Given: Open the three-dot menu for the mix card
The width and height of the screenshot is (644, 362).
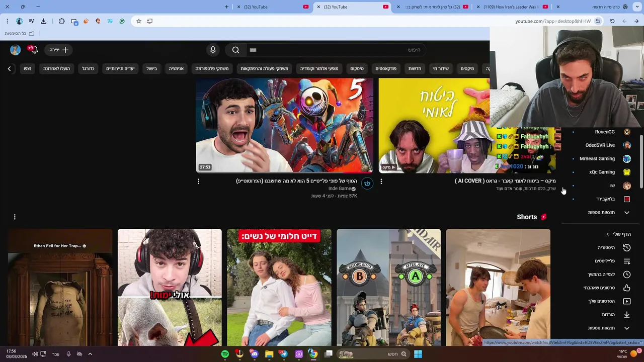Looking at the screenshot, I should pyautogui.click(x=381, y=181).
